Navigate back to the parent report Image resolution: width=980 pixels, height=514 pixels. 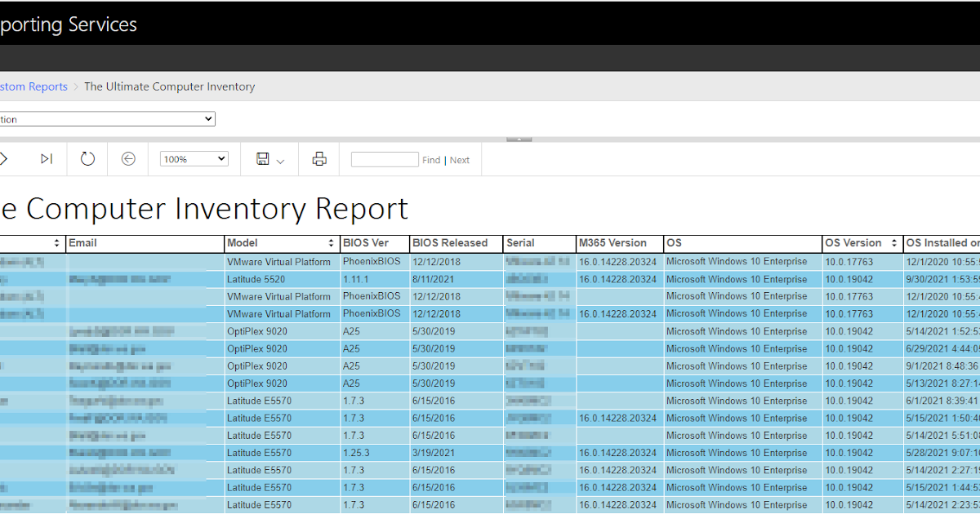pyautogui.click(x=127, y=158)
